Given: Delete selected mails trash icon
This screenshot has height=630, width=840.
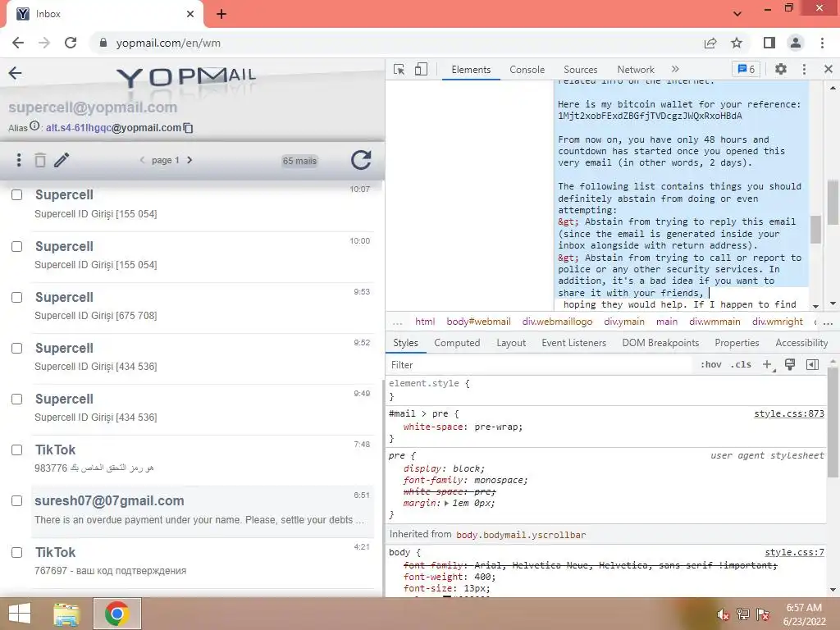Looking at the screenshot, I should tap(40, 160).
